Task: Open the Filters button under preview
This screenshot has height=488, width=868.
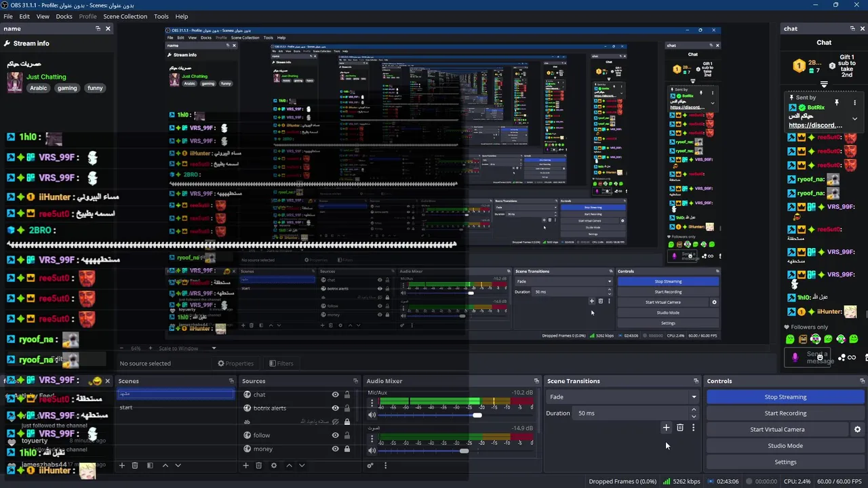Action: point(281,363)
